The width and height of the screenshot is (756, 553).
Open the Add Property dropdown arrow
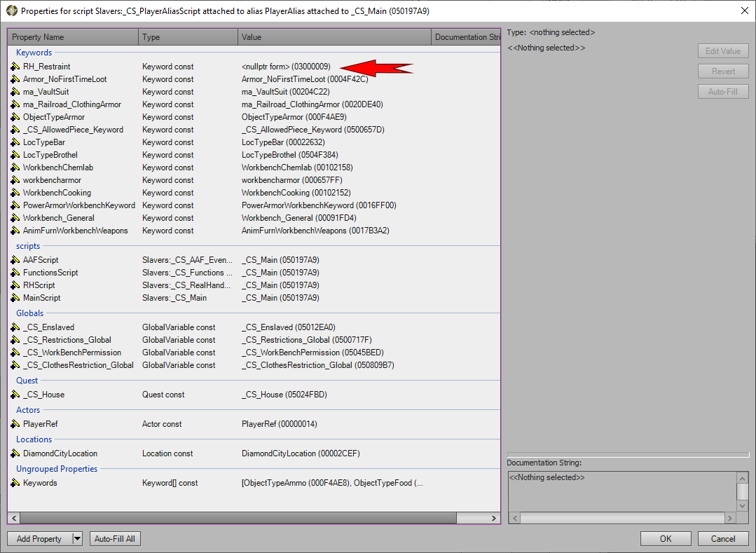click(77, 538)
